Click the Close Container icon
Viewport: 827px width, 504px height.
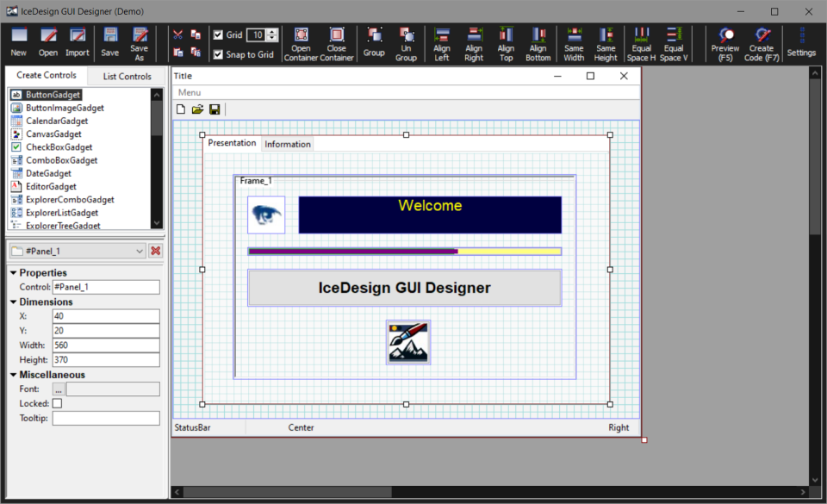[x=337, y=44]
